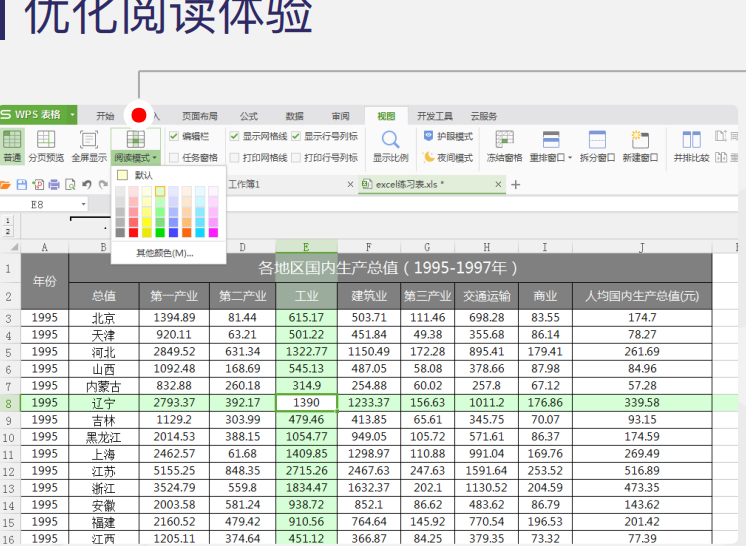Select the 视图 ribbon tab

pyautogui.click(x=386, y=116)
